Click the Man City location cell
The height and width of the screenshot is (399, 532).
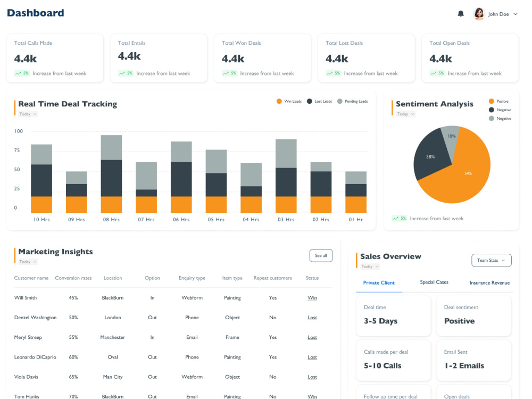coord(113,377)
